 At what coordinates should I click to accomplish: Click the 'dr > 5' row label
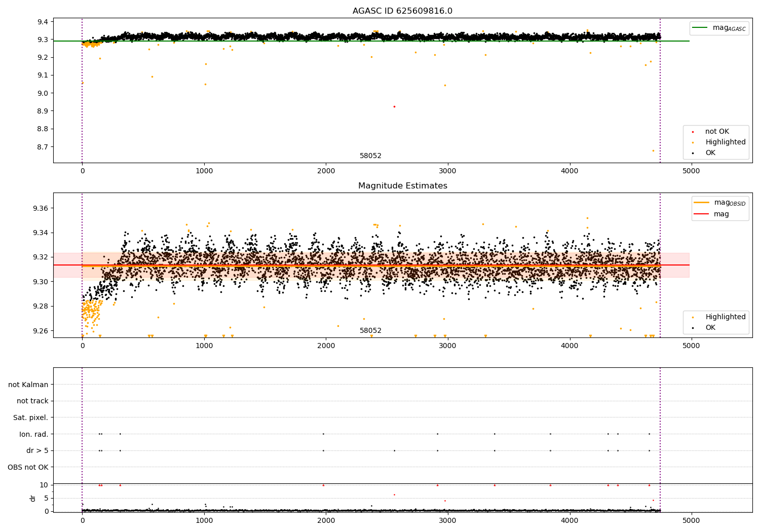(x=37, y=450)
